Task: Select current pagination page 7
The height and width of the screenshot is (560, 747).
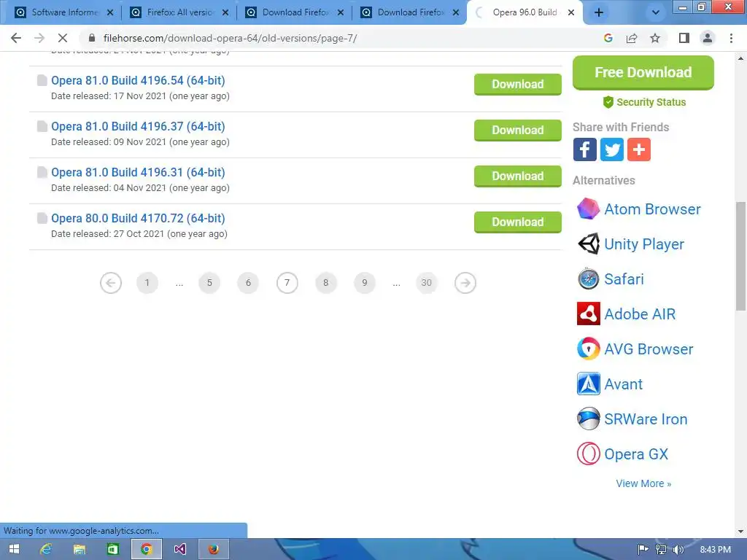Action: [287, 283]
